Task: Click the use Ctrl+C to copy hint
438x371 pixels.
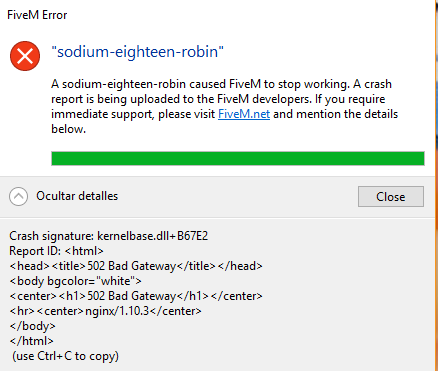Action: point(65,356)
